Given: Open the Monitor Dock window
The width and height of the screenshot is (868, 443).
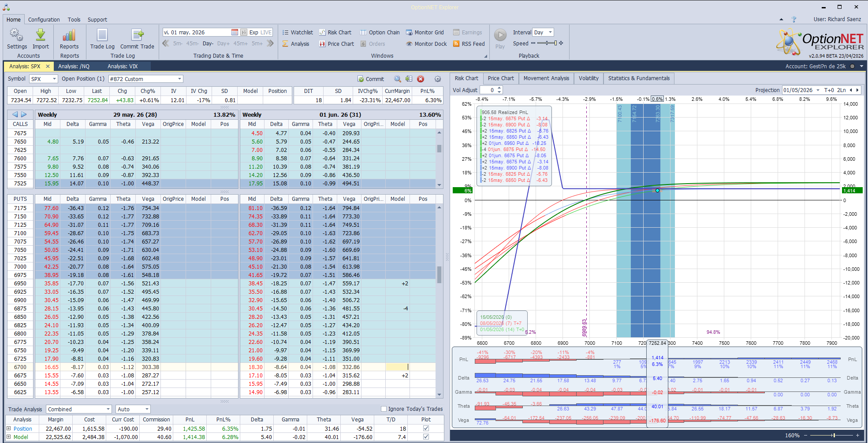Looking at the screenshot, I should 426,44.
